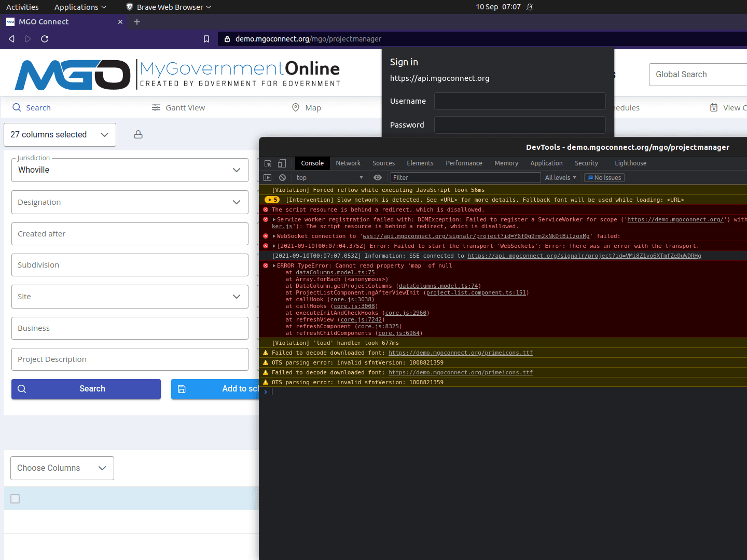This screenshot has width=747, height=560.
Task: Toggle the device toolbar icon in DevTools
Action: (282, 163)
